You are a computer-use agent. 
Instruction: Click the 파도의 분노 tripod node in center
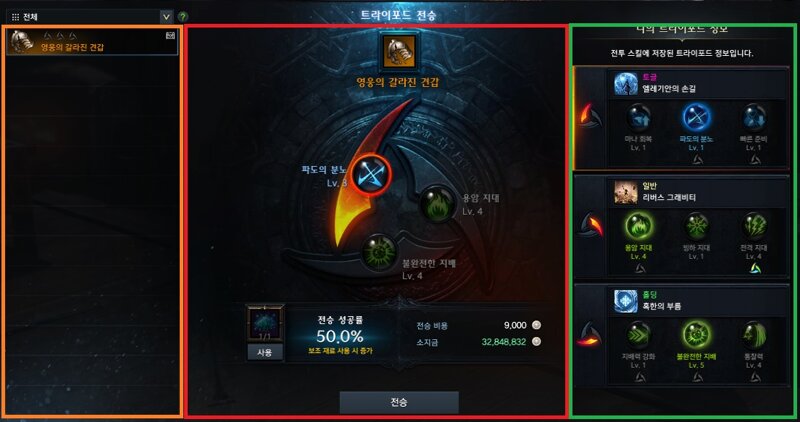(371, 175)
